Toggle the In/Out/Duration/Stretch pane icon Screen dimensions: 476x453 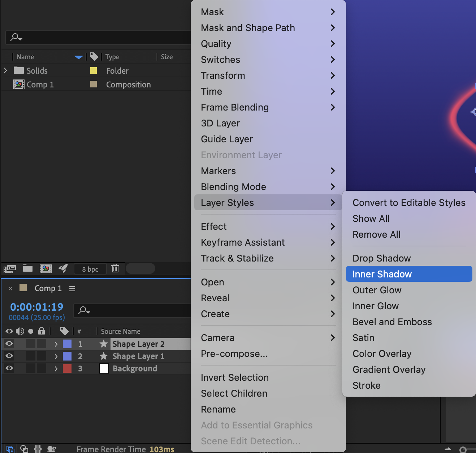pos(38,449)
